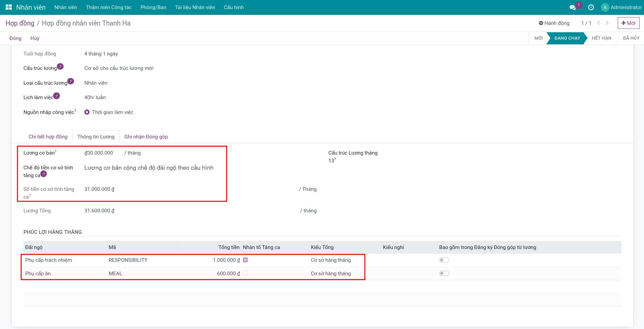
Task: Set status to MỚI stage
Action: pos(538,38)
